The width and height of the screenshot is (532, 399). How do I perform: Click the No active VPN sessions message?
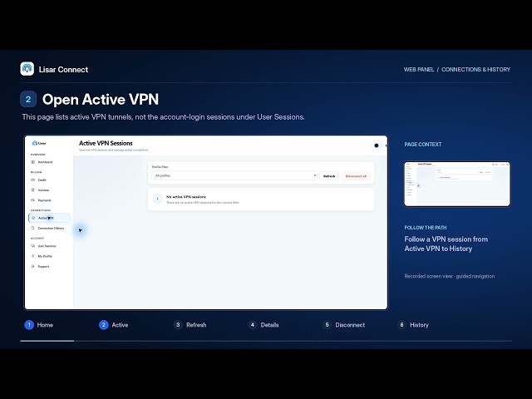coord(186,197)
